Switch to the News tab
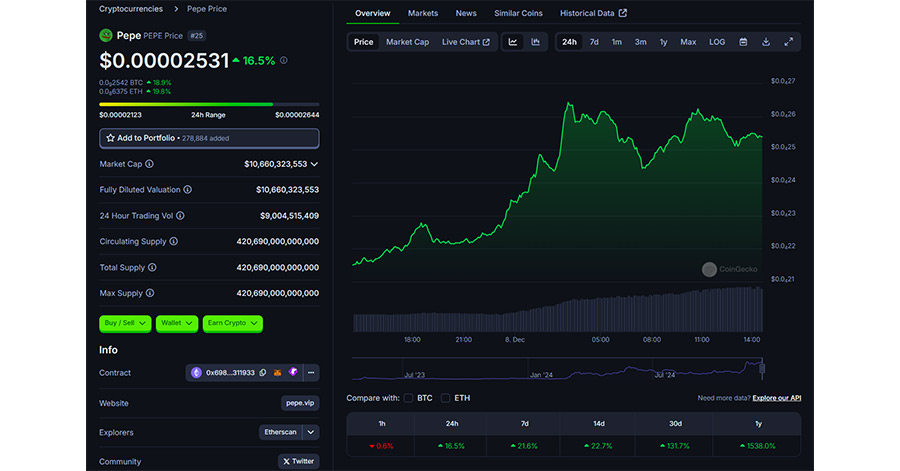This screenshot has height=471, width=900. (x=466, y=13)
